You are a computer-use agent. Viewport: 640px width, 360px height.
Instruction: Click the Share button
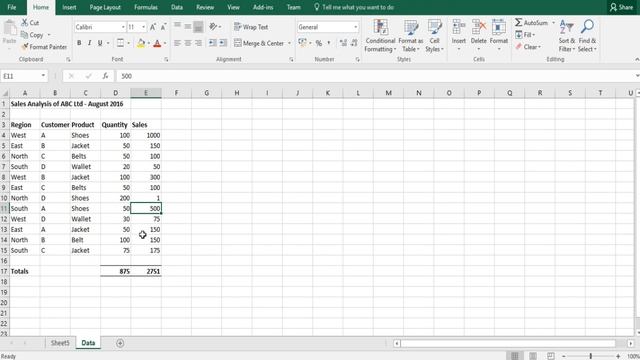click(622, 7)
